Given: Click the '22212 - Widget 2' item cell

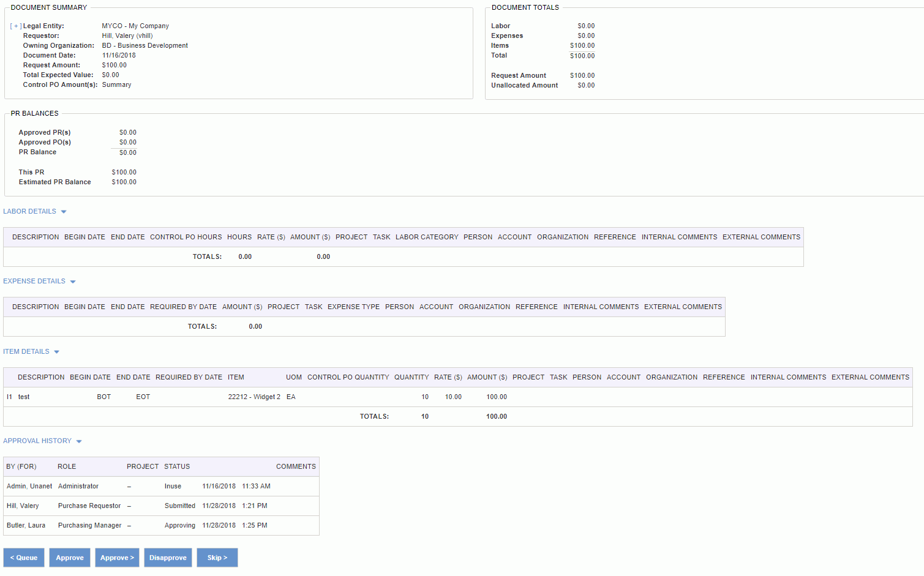Looking at the screenshot, I should coord(254,397).
